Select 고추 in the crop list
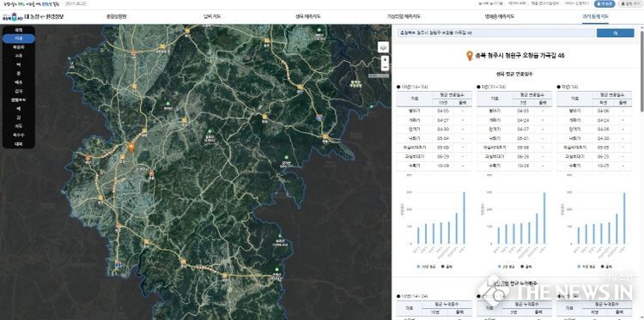 (18, 56)
